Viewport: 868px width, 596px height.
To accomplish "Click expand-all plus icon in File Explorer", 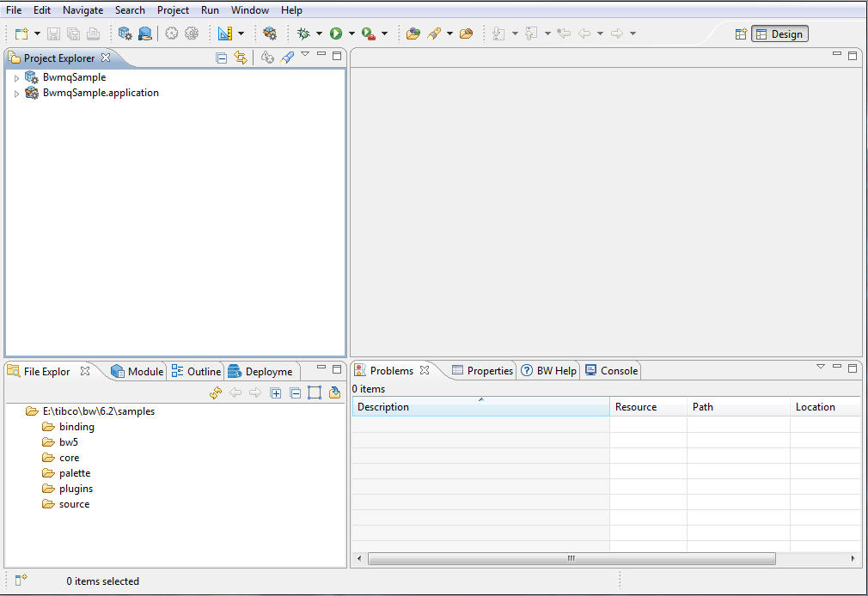I will pos(276,392).
